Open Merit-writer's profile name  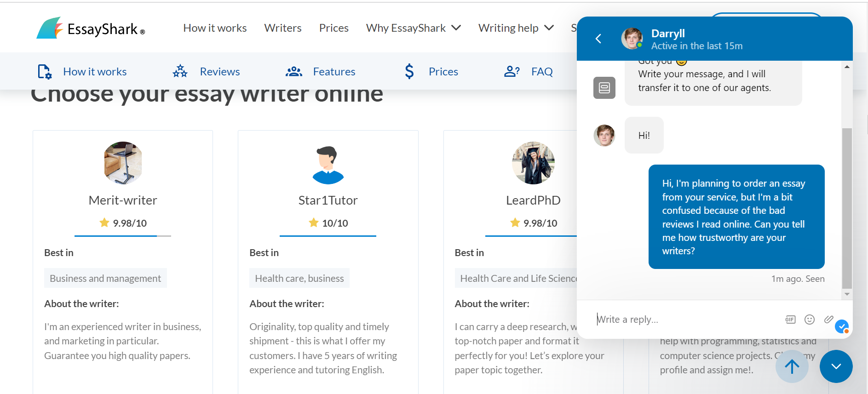pos(123,200)
